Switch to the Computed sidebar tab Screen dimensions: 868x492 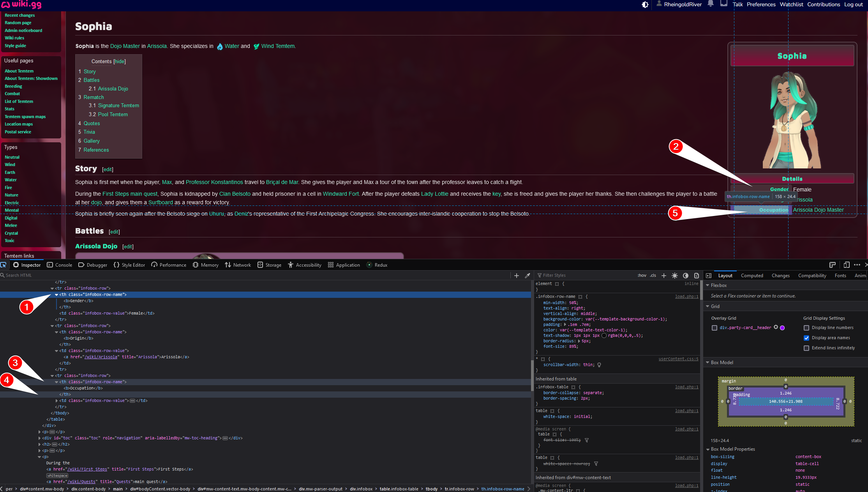pyautogui.click(x=752, y=276)
